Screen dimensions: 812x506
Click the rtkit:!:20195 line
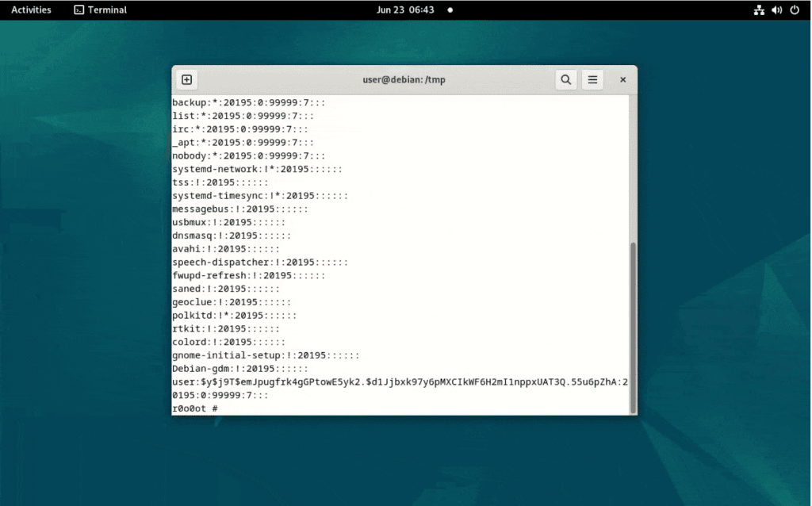(x=226, y=329)
